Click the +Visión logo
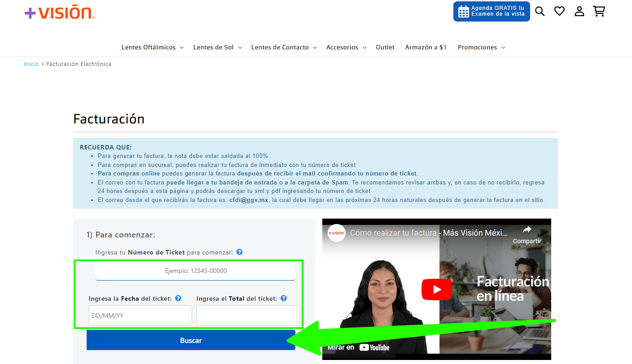This screenshot has height=364, width=632. tap(60, 12)
